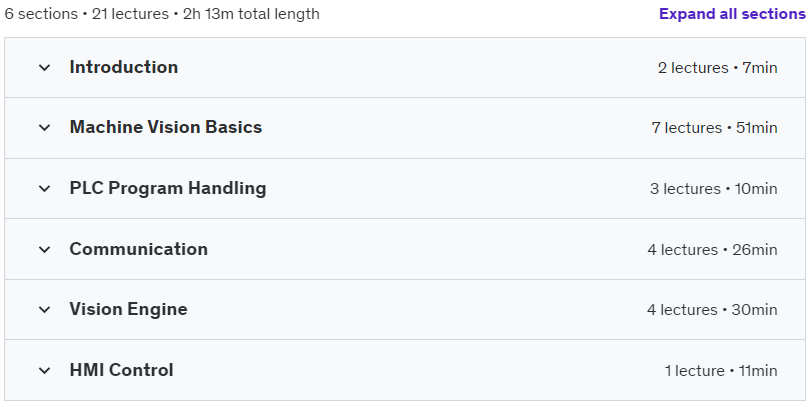Viewport: 811px width, 407px height.
Task: Expand all sections using the purple link
Action: pyautogui.click(x=733, y=14)
